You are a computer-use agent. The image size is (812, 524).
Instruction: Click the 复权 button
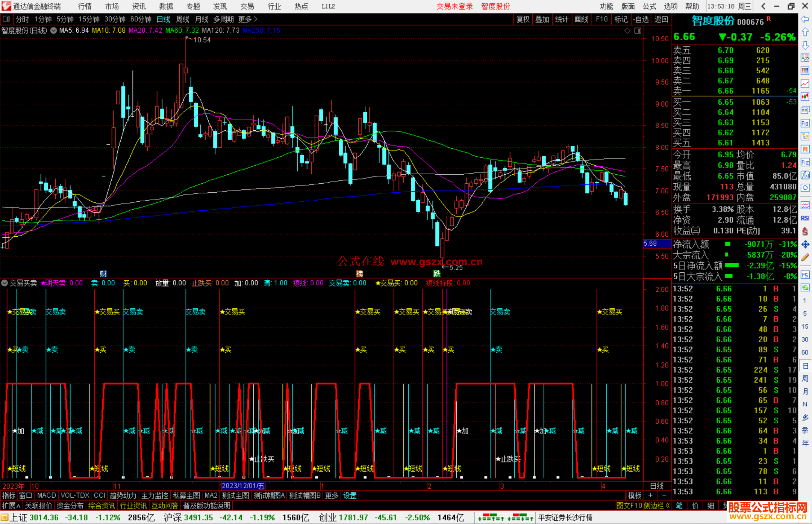(523, 19)
